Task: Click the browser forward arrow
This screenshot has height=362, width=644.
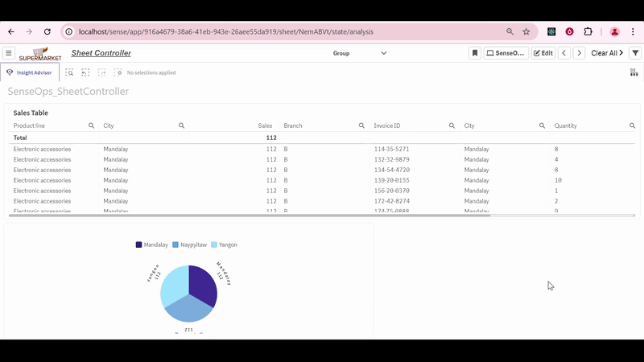Action: coord(29,31)
